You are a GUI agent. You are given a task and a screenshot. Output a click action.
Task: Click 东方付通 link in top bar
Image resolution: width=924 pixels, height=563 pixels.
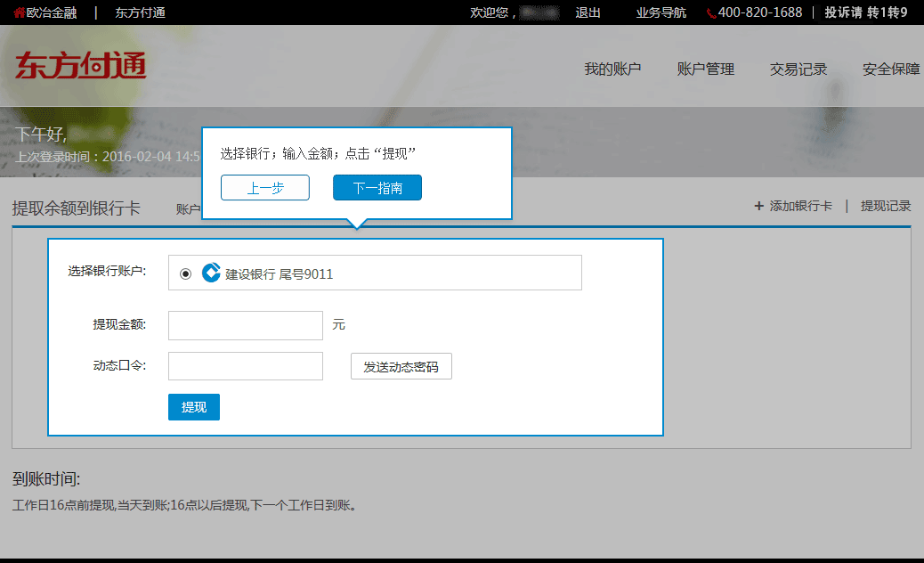(x=141, y=12)
